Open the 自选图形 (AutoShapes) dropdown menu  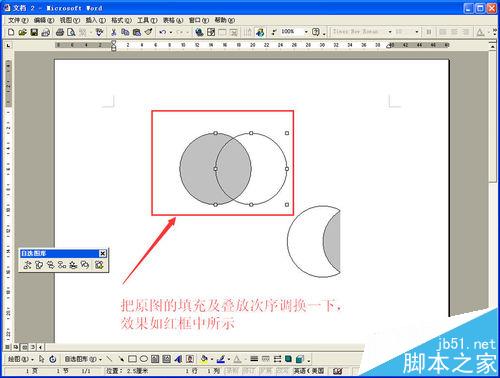(x=83, y=359)
